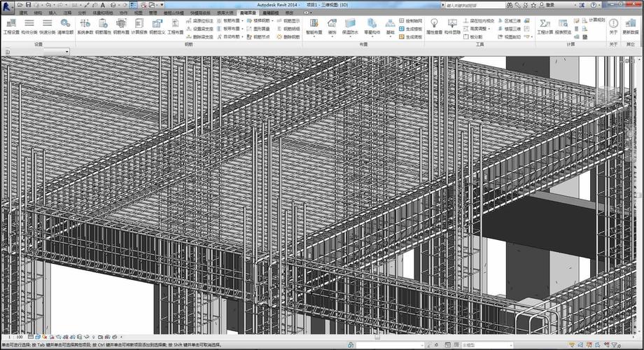Image resolution: width=644 pixels, height=350 pixels.
Task: Expand 高度调整 dropdown in tools panel
Action: [x=489, y=29]
